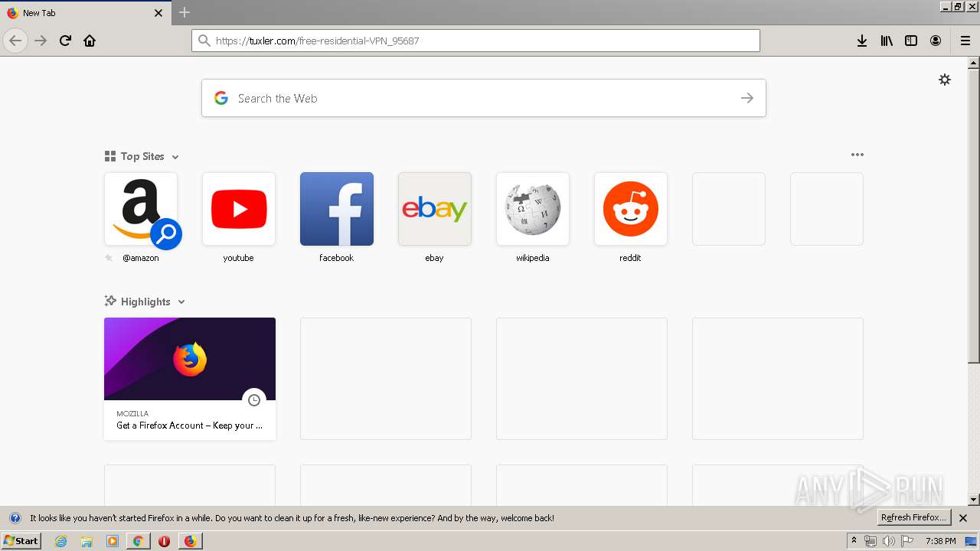Click the address bar URL field
This screenshot has height=551, width=980.
(x=475, y=41)
